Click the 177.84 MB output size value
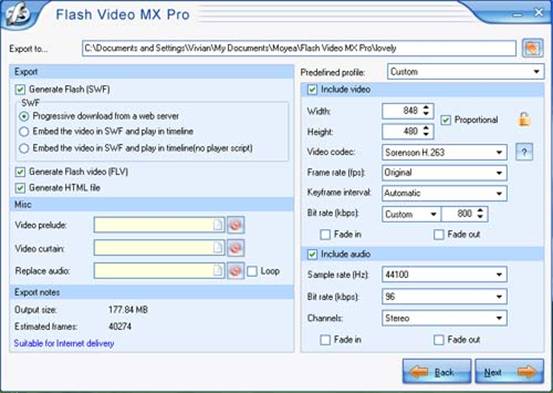 (128, 310)
